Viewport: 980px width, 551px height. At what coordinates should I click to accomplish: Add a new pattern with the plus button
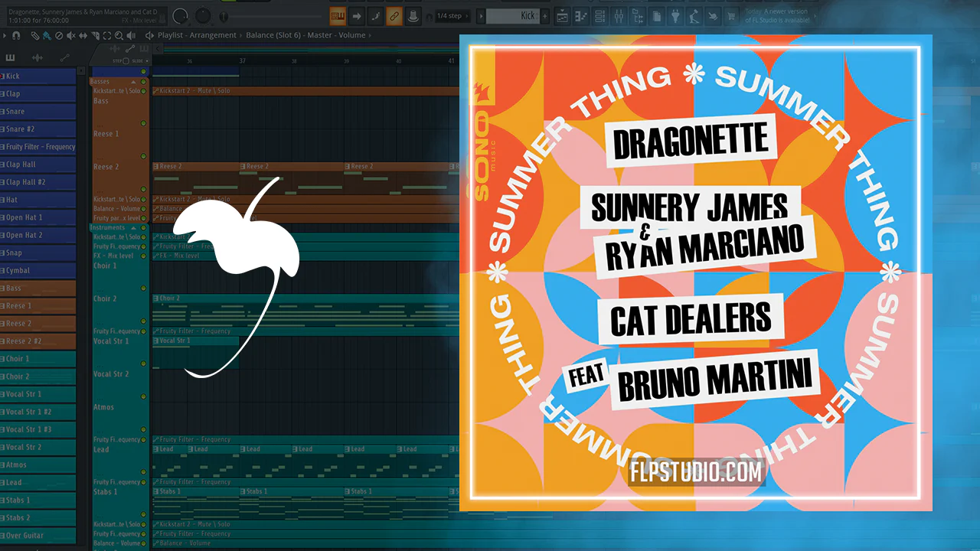(x=544, y=15)
